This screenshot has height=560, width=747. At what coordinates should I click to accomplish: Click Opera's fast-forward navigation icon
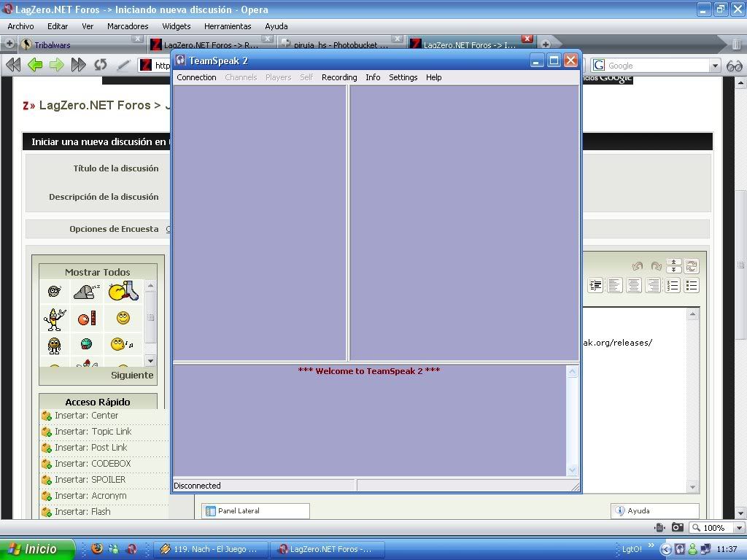[x=78, y=64]
